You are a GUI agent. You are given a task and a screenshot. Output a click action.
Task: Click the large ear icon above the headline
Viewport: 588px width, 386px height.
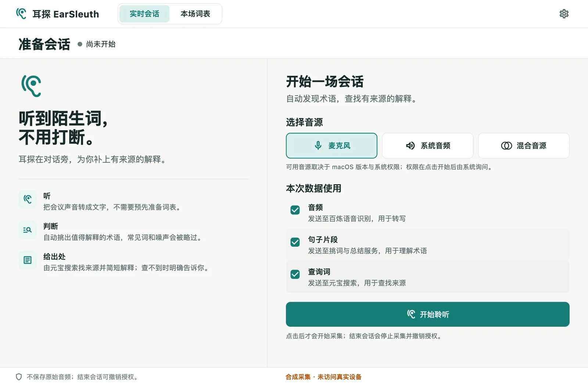tap(31, 86)
